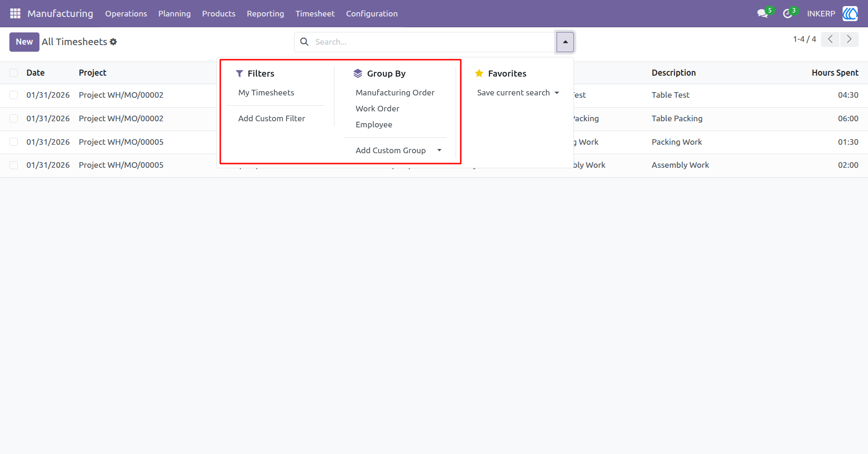
Task: Open the apps grid menu icon
Action: (15, 14)
